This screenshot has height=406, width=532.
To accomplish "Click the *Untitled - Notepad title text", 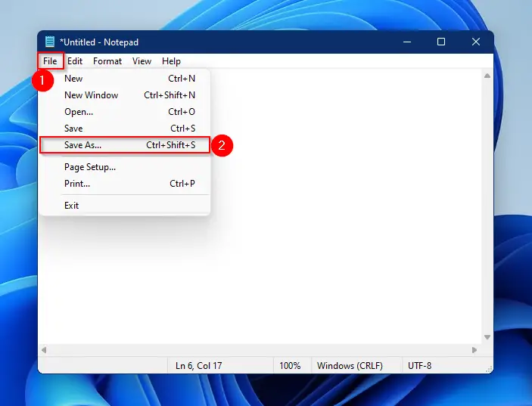I will pyautogui.click(x=99, y=42).
